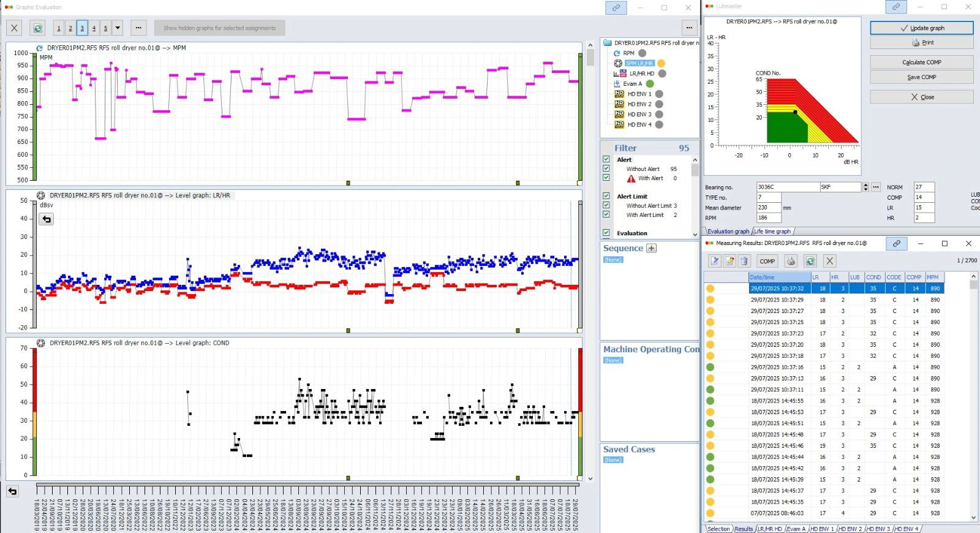Toggle the Evaluation checkbox in Filter
The image size is (980, 533).
tap(606, 233)
